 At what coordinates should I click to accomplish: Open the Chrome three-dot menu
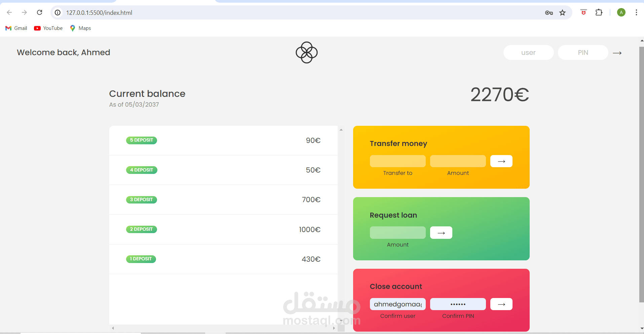point(636,12)
